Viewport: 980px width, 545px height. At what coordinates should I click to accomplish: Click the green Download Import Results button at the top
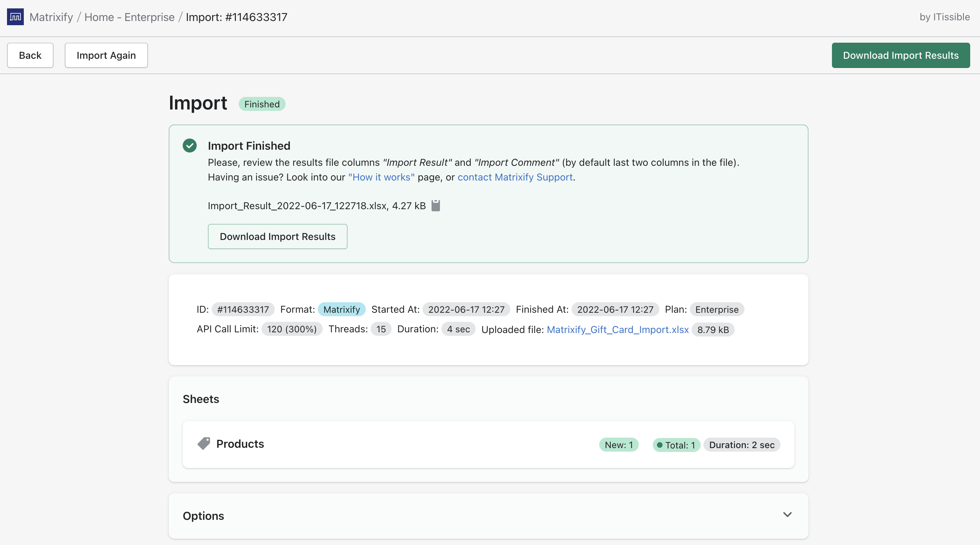(900, 56)
